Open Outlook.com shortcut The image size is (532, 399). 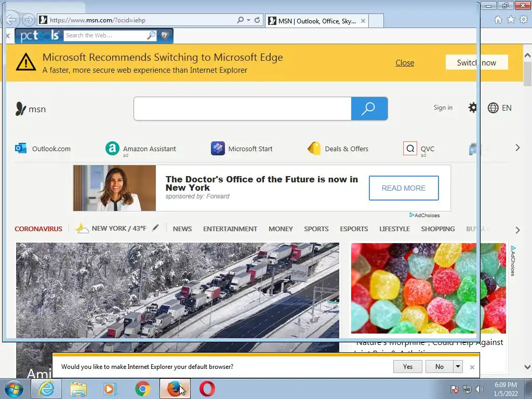tap(43, 149)
